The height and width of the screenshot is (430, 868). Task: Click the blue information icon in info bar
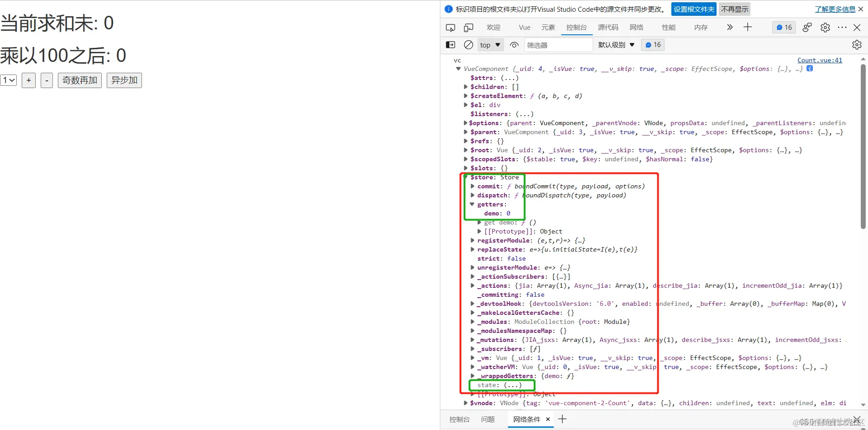pyautogui.click(x=448, y=9)
